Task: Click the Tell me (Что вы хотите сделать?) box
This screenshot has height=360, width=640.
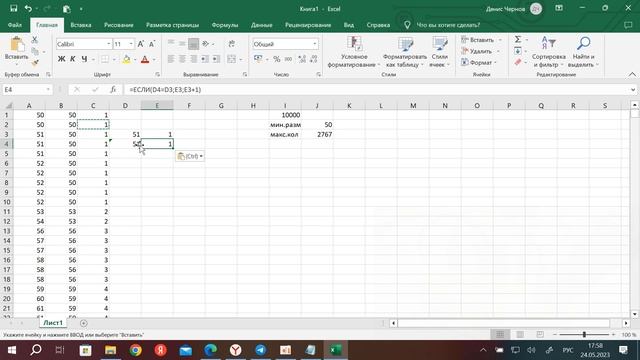Action: pos(448,25)
